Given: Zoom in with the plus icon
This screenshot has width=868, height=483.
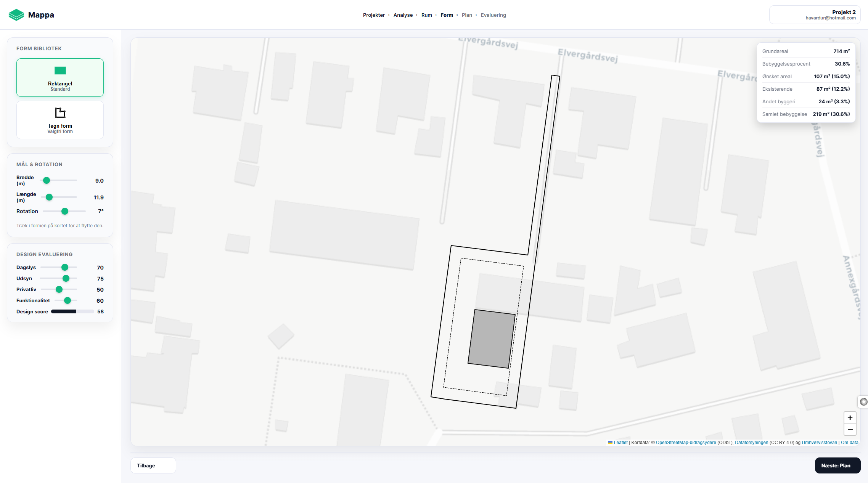Looking at the screenshot, I should pyautogui.click(x=850, y=418).
